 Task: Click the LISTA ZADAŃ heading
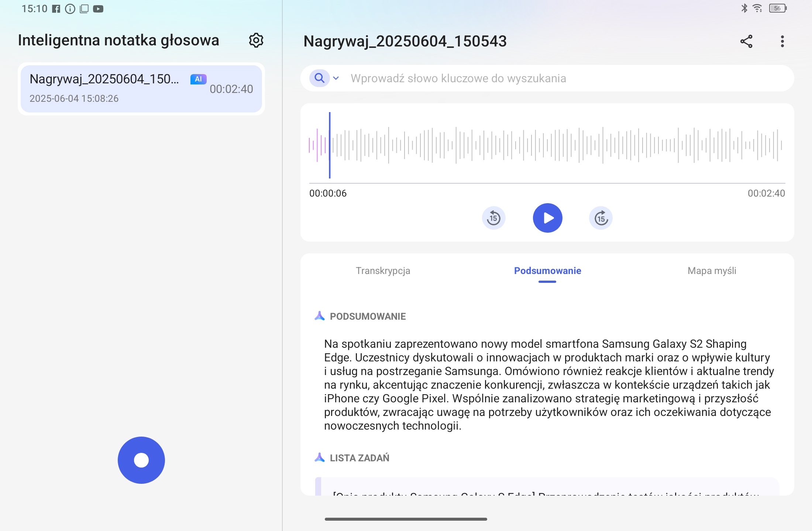pos(359,458)
